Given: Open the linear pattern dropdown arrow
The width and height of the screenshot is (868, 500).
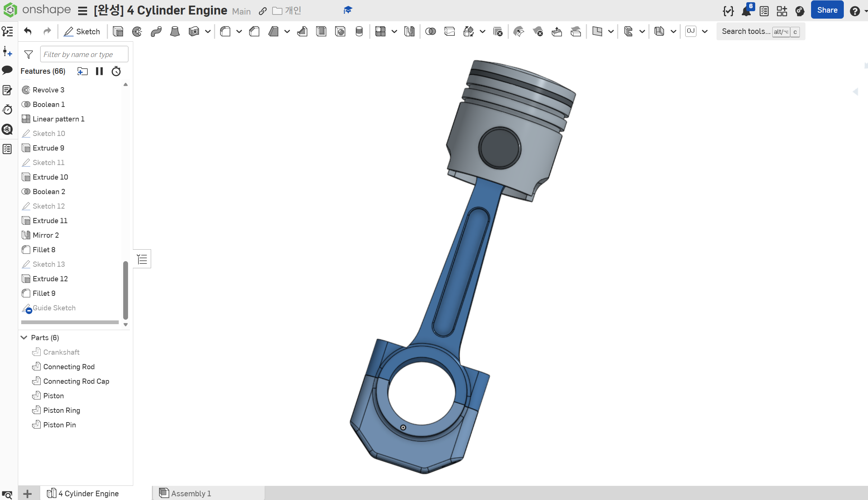Looking at the screenshot, I should (394, 32).
